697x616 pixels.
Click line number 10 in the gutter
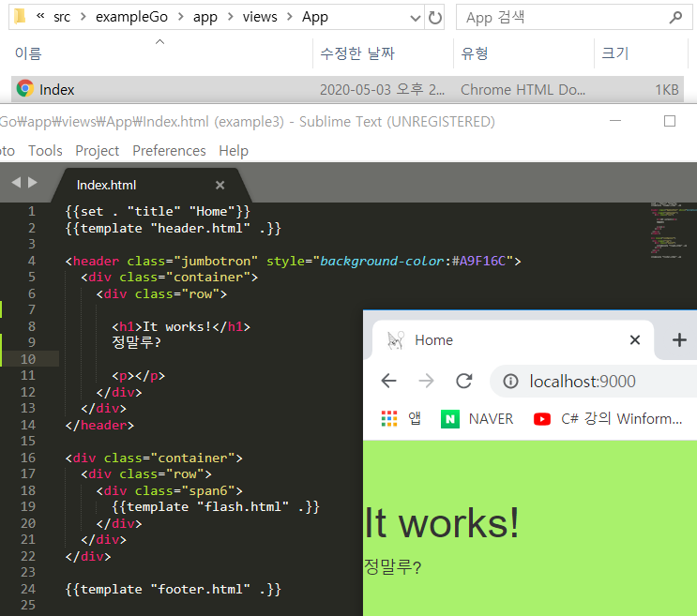point(28,359)
